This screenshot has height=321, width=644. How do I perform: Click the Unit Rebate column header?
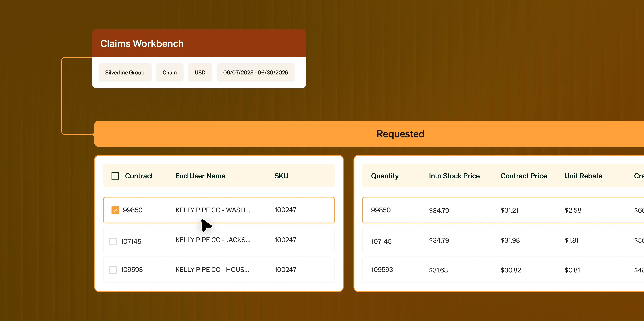coord(583,176)
